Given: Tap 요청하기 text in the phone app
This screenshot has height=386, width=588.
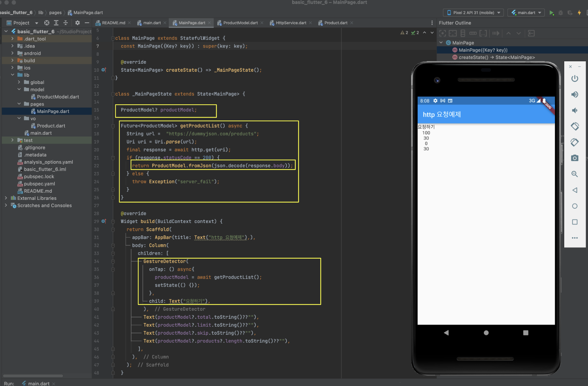Looking at the screenshot, I should 426,127.
